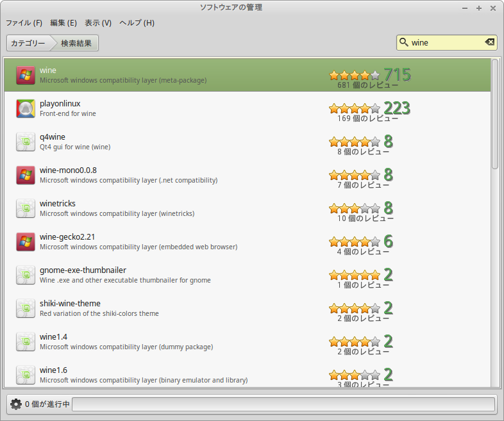Select the playonlinux entry title

[x=60, y=104]
